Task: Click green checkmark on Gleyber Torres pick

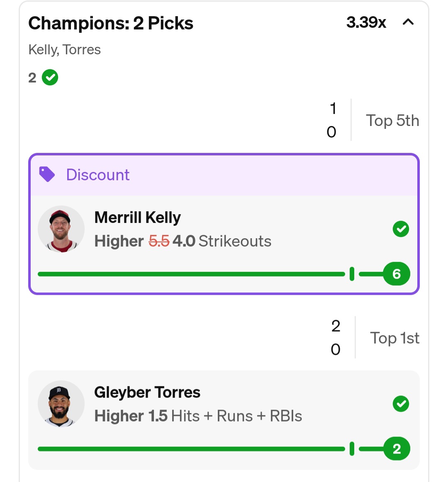Action: [x=401, y=404]
